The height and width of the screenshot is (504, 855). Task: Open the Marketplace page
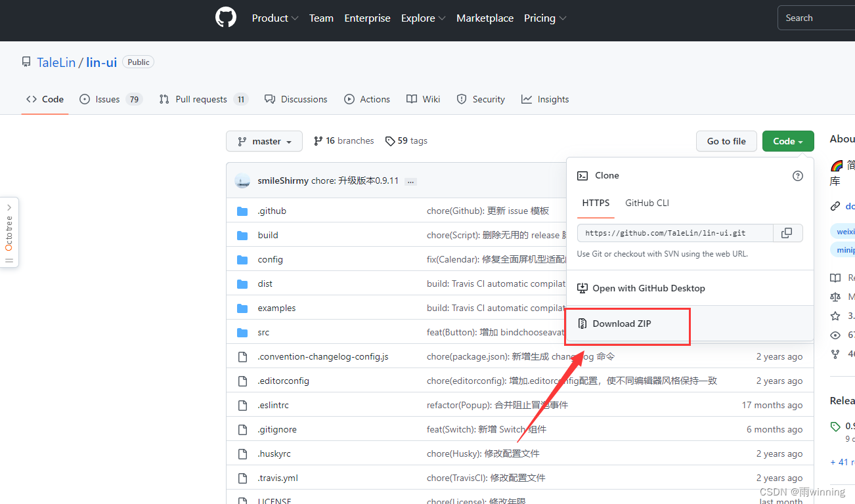click(485, 18)
